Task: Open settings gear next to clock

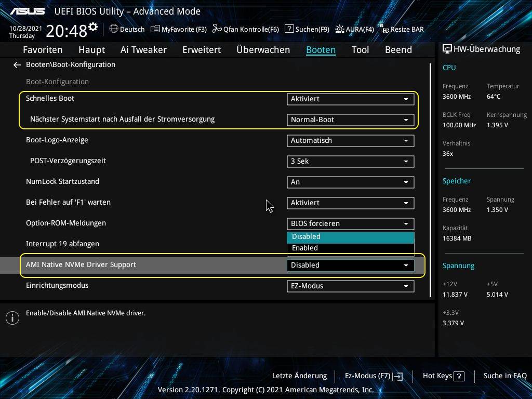Action: pos(93,27)
